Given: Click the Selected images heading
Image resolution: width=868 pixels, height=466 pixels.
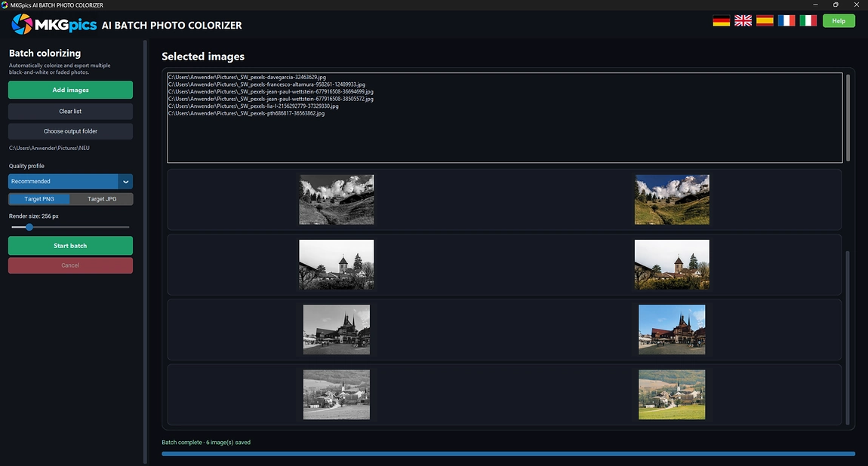Looking at the screenshot, I should click(x=203, y=57).
